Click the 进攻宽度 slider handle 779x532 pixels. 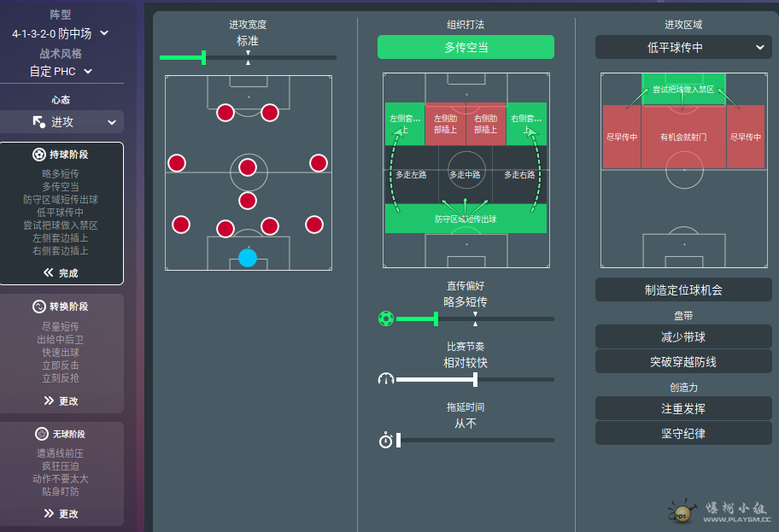[x=203, y=57]
